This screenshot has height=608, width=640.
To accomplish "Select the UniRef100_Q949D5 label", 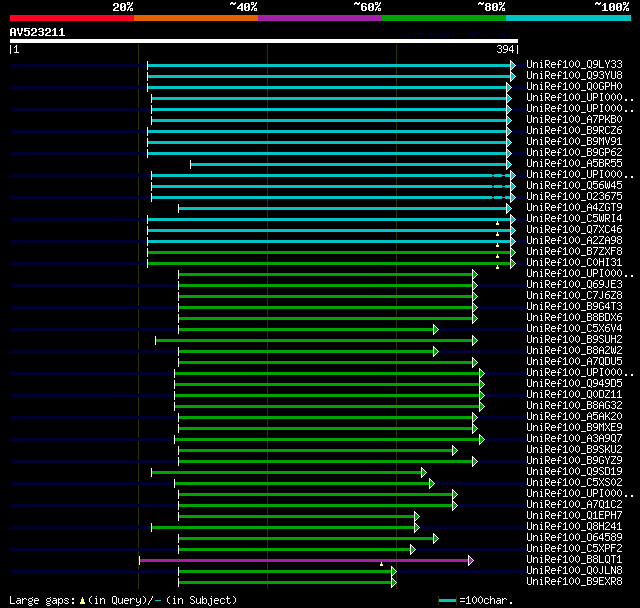I will (574, 384).
